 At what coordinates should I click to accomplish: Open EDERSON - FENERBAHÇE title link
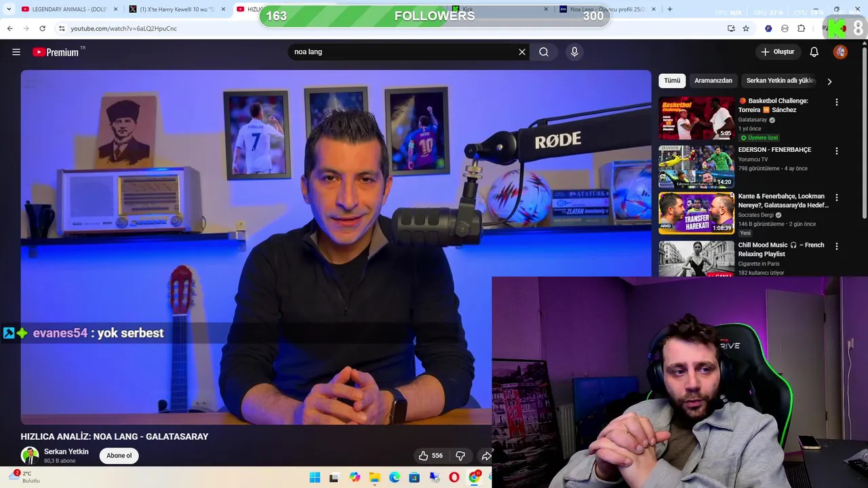[x=774, y=150]
